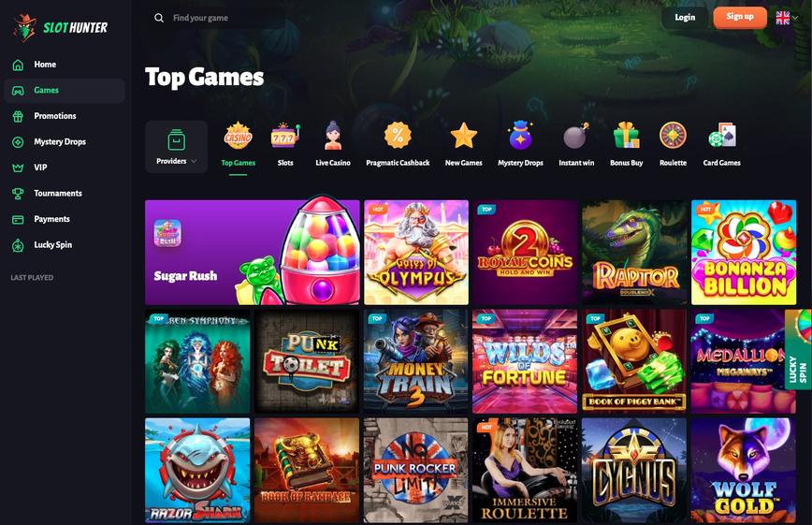
Task: Click the Find your game search field
Action: click(x=228, y=18)
